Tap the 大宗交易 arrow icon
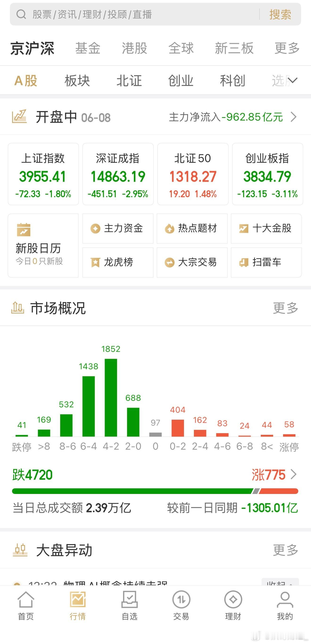This screenshot has width=311, height=644. (169, 263)
